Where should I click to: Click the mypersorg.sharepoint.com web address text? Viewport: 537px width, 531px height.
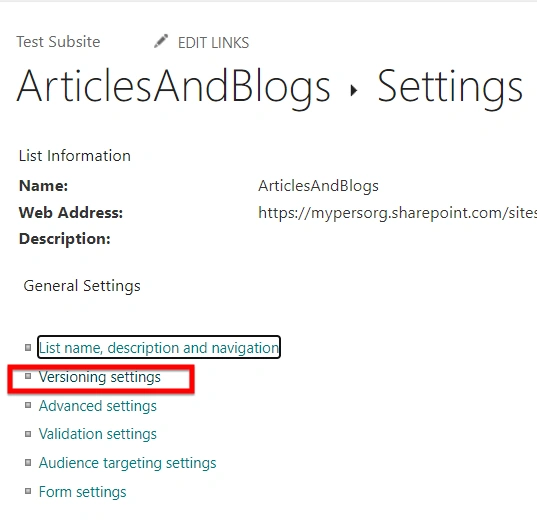[397, 213]
